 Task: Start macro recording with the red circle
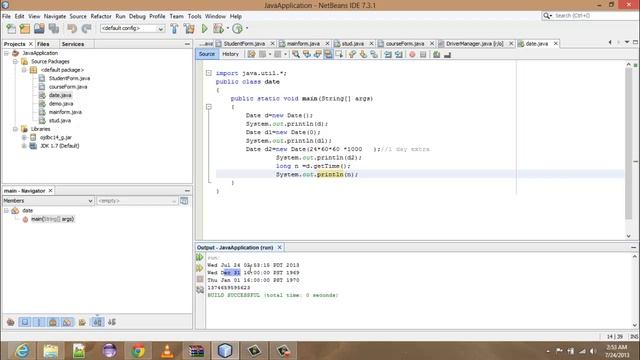pos(412,54)
